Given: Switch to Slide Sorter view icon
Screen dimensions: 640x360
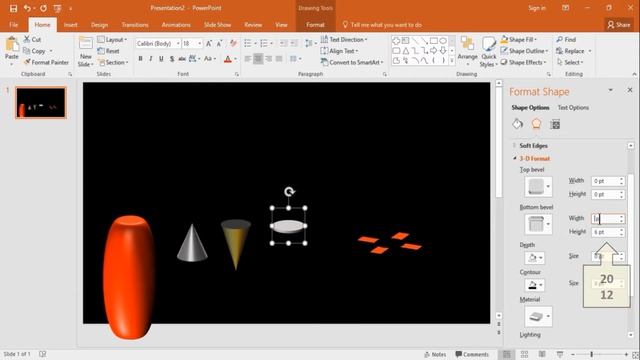Looking at the screenshot, I should click(x=524, y=354).
